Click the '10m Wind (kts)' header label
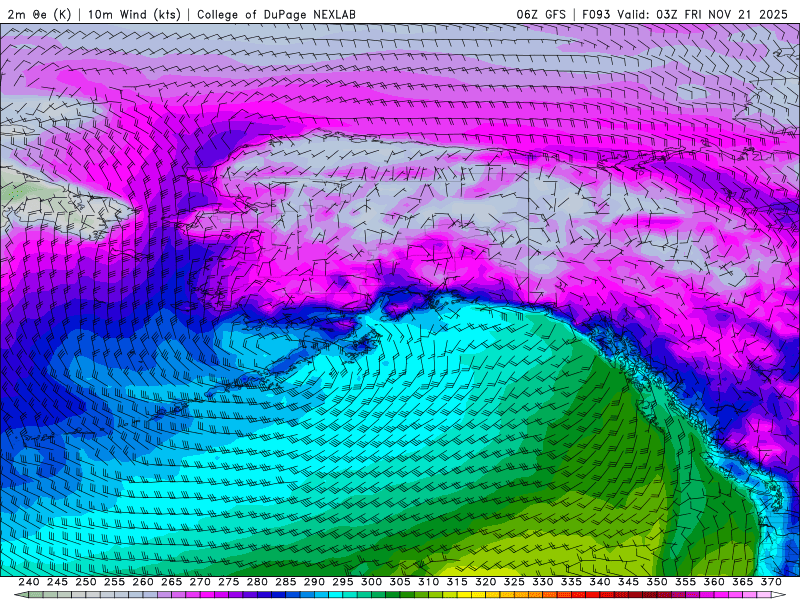This screenshot has height=600, width=800. pos(135,14)
